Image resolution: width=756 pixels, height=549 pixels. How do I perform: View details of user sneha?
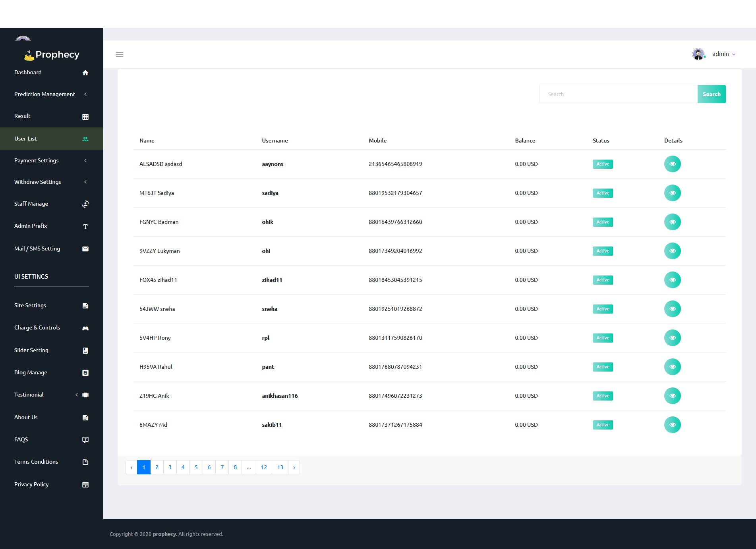[673, 309]
